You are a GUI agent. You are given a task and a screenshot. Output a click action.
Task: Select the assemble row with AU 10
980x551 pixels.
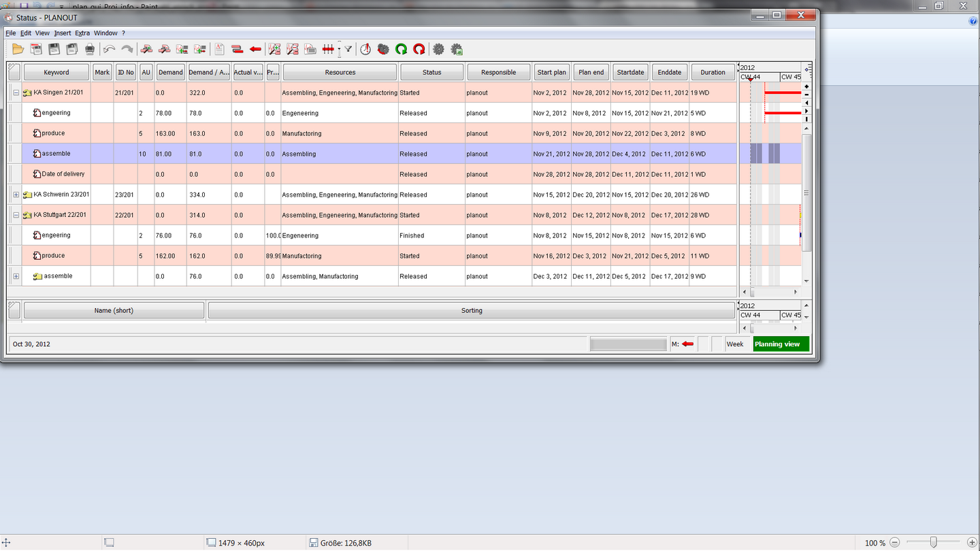pos(372,154)
